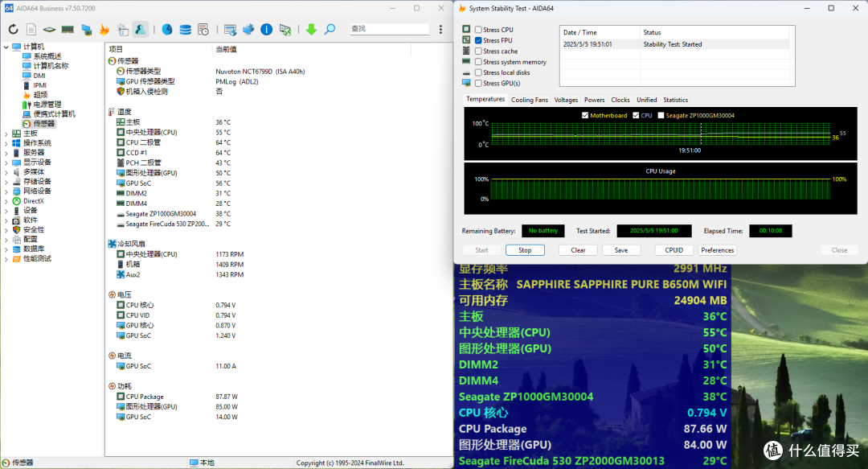Expand the 服务器 tree node
Screen dimensions: 868x469
pyautogui.click(x=6, y=153)
